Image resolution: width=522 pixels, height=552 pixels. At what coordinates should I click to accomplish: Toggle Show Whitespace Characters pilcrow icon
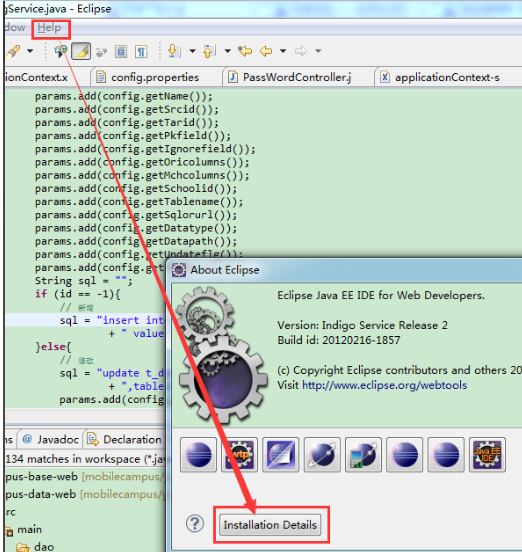click(141, 52)
